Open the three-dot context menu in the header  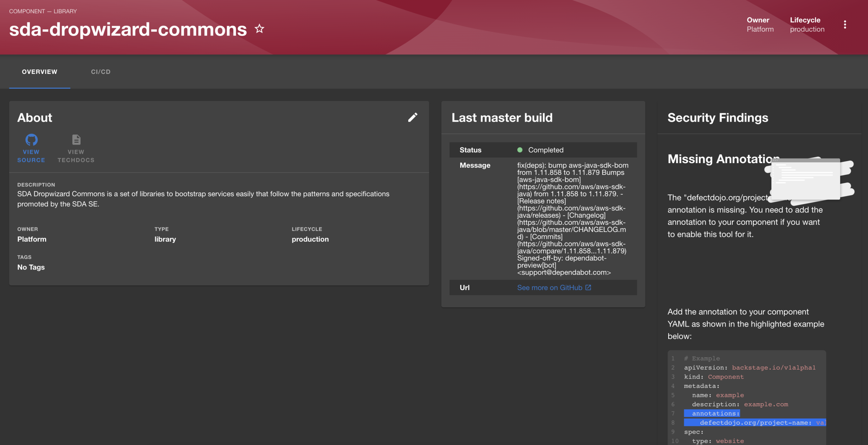tap(845, 25)
